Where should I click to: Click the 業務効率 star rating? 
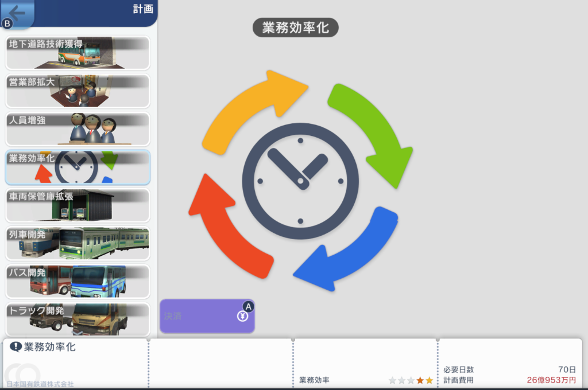click(411, 380)
